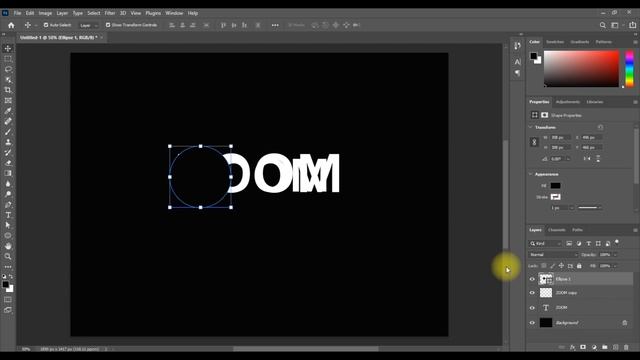The image size is (640, 360).
Task: Click the Fill color swatch in Appearance
Action: click(x=556, y=186)
